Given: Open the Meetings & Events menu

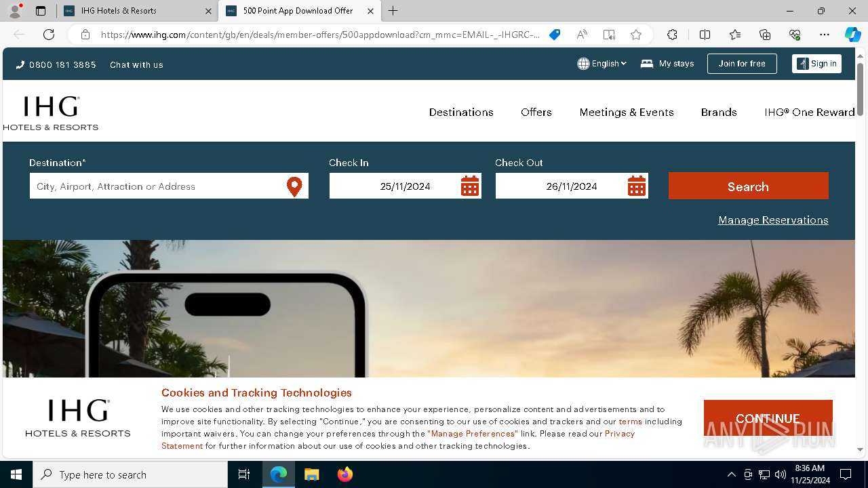Looking at the screenshot, I should [627, 113].
